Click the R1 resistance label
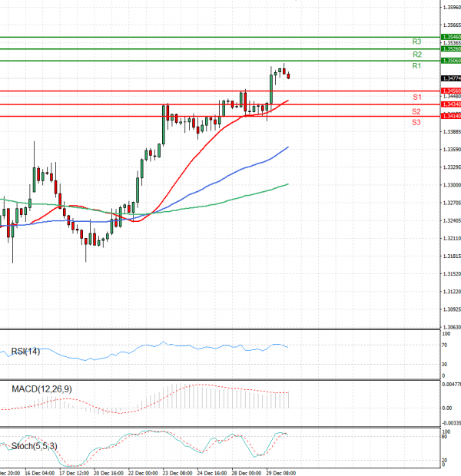 (x=416, y=67)
